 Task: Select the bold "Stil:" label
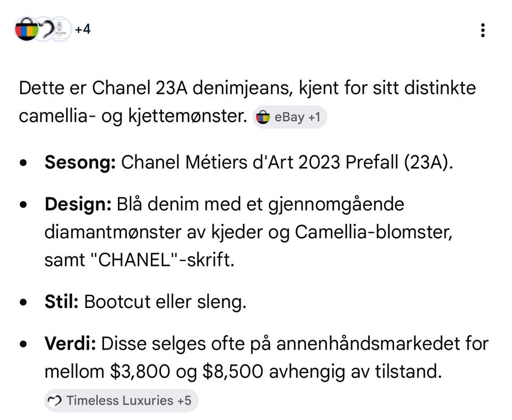61,302
